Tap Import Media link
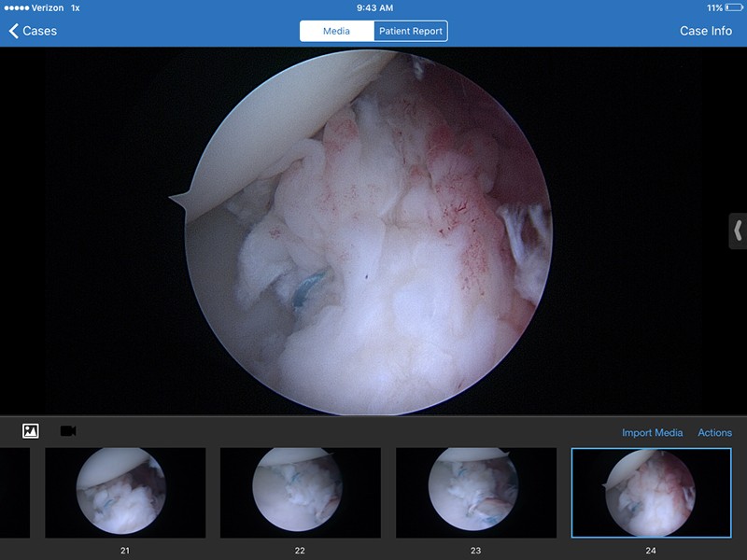Image resolution: width=747 pixels, height=560 pixels. 652,432
